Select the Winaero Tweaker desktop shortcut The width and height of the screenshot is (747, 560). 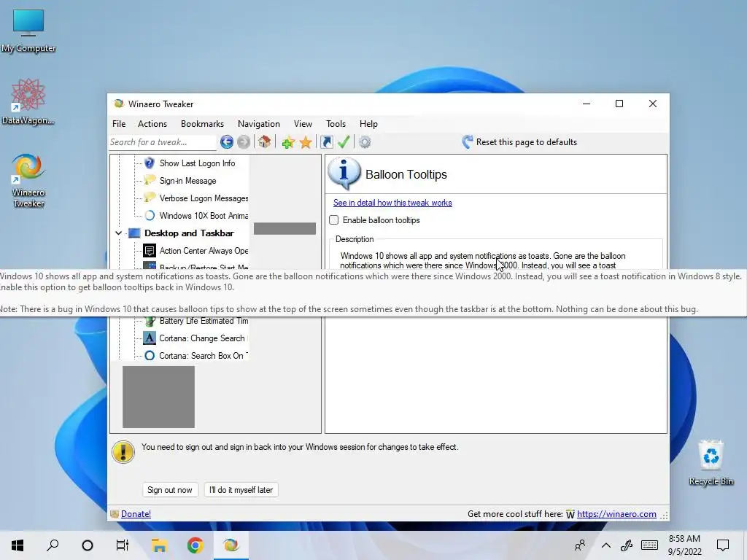click(x=28, y=181)
